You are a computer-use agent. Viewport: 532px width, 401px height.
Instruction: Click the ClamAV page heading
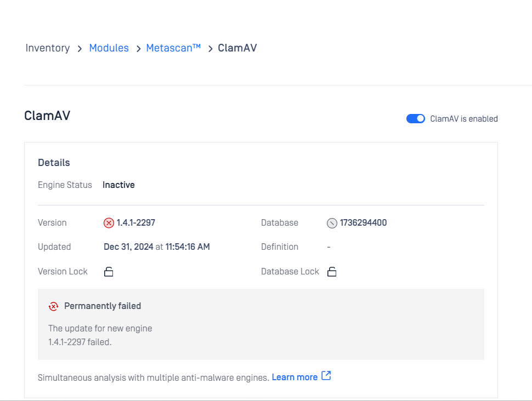coord(47,116)
